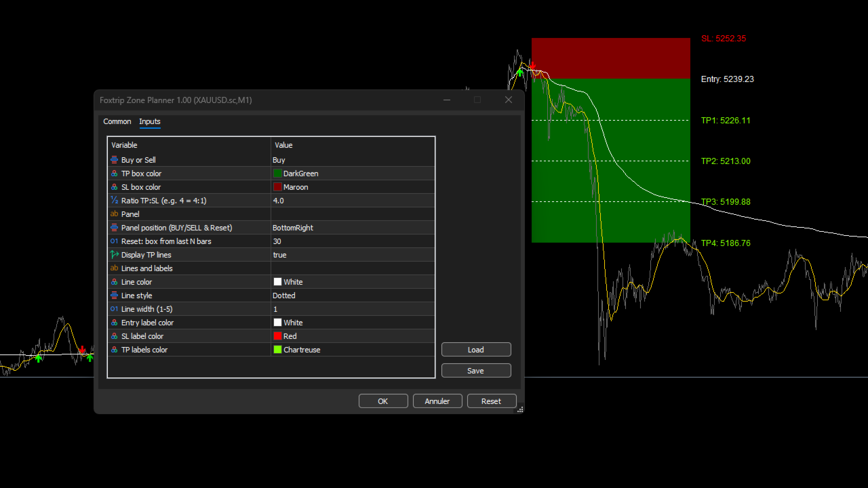This screenshot has width=868, height=488.
Task: Click the color-type icon beside SL box color
Action: click(114, 187)
